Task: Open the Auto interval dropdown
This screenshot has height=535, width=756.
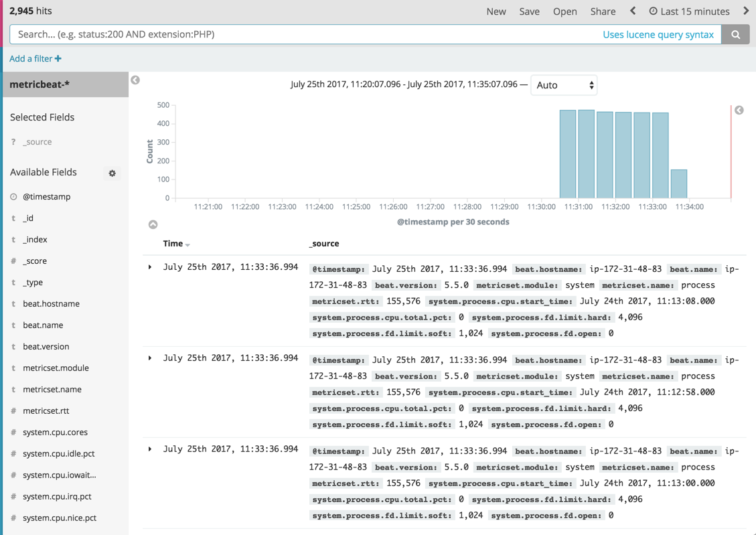Action: point(564,85)
